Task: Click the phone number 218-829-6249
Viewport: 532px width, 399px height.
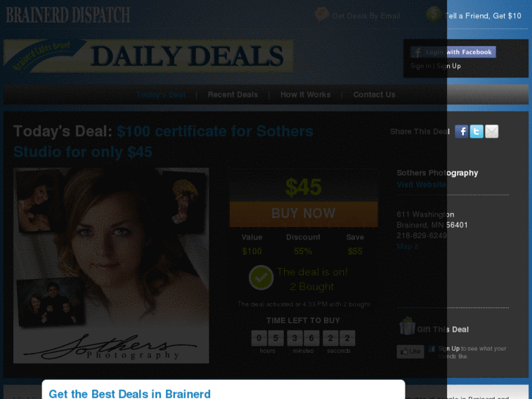Action: tap(422, 236)
